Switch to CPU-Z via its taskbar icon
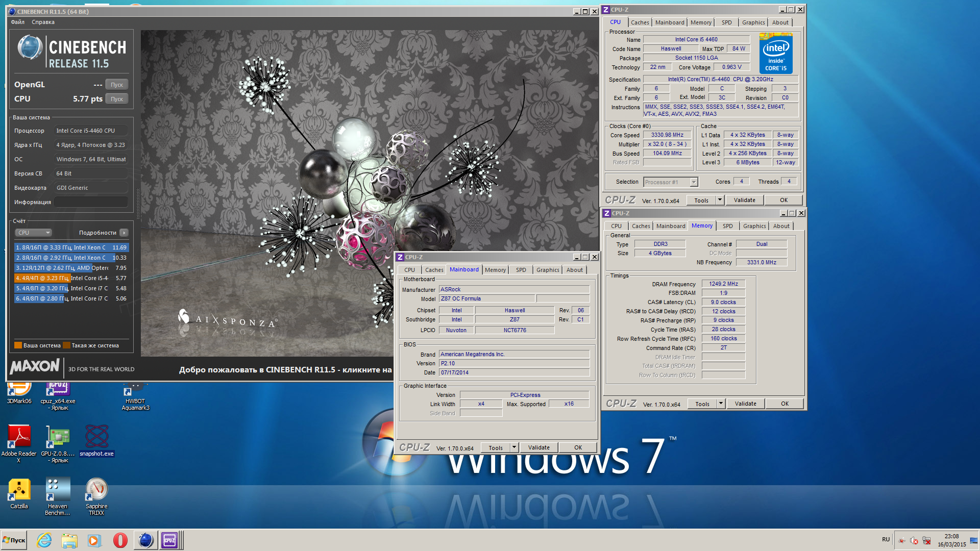 [170, 540]
